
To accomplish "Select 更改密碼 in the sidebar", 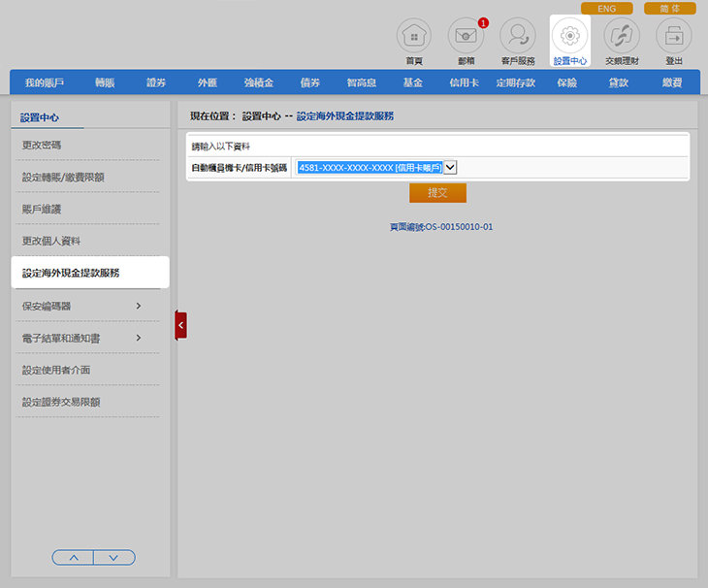I will pos(44,145).
